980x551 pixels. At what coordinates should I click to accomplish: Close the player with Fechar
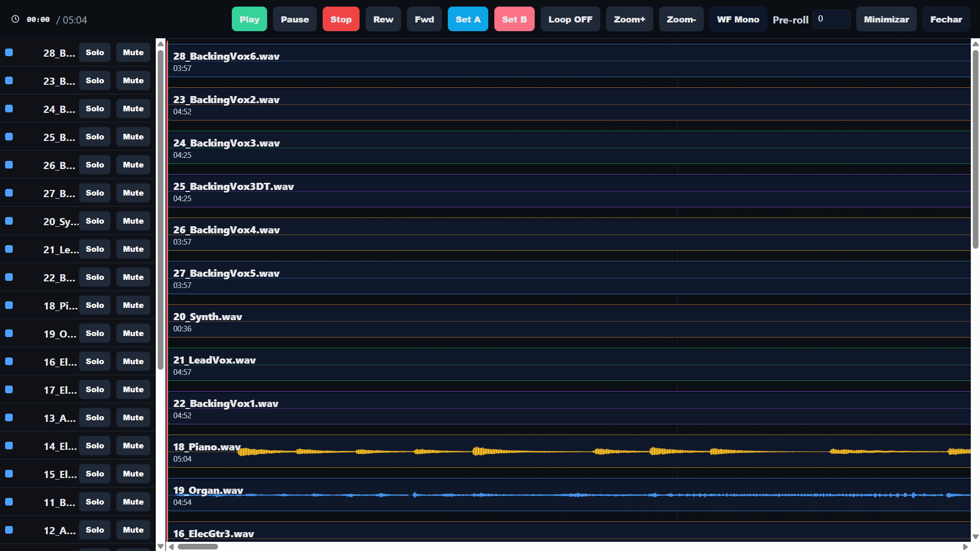pyautogui.click(x=946, y=19)
